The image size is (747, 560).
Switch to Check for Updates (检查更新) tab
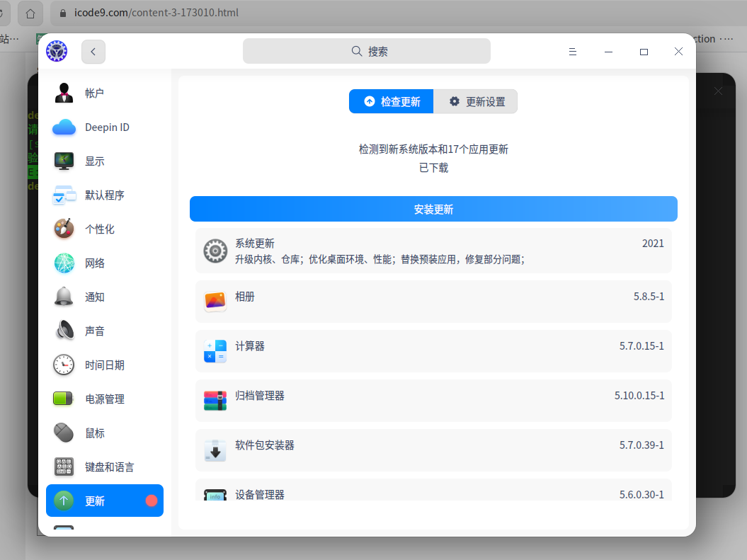point(391,101)
